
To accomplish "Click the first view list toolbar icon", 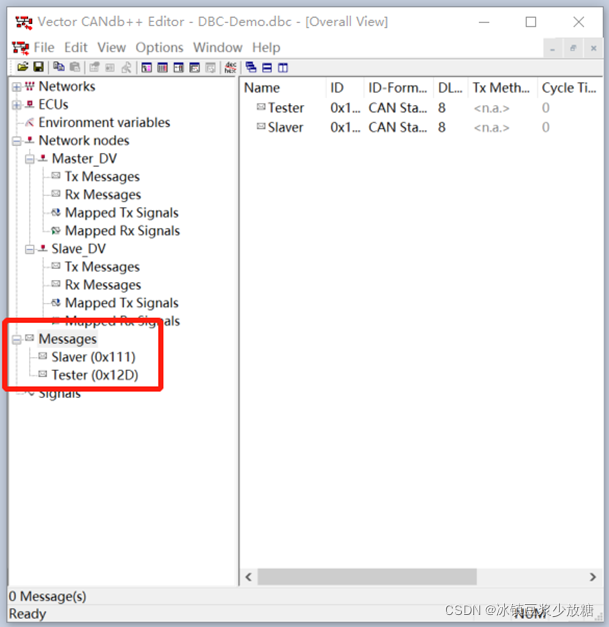I will [x=147, y=68].
